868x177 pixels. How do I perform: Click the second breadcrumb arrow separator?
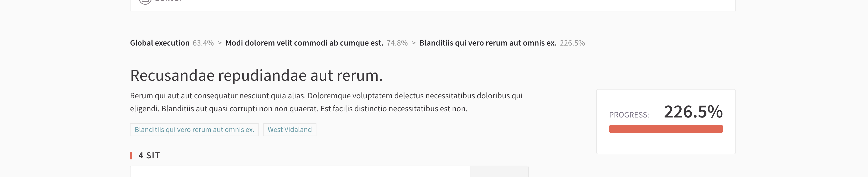[414, 43]
